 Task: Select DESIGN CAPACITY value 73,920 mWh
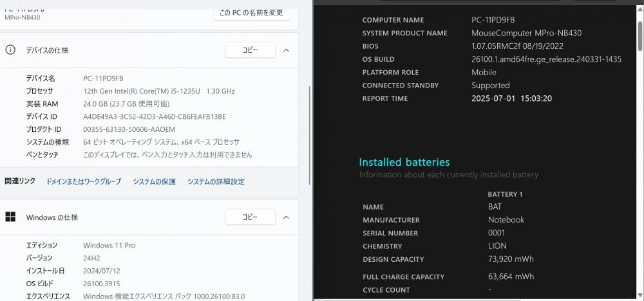pyautogui.click(x=511, y=259)
